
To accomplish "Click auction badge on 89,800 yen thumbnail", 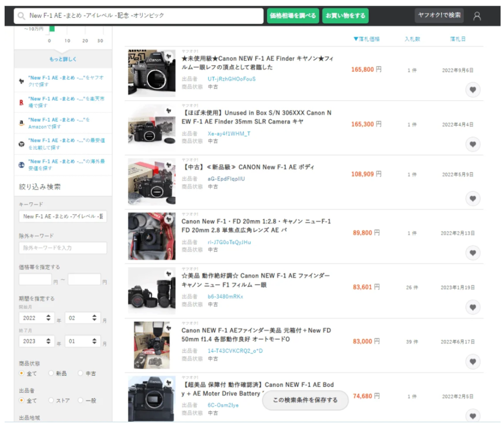I will (x=169, y=219).
